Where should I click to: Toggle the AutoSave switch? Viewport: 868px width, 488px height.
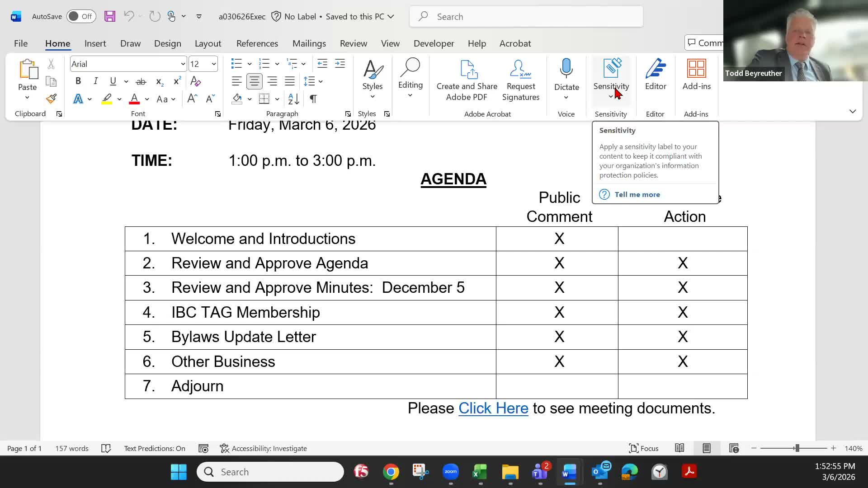point(81,17)
